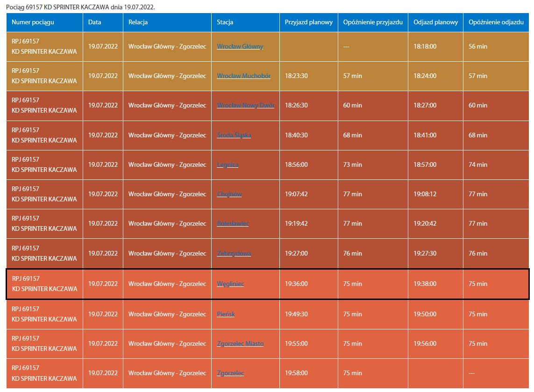Click the Stacja column header
Screen dimensions: 534x392
225,22
